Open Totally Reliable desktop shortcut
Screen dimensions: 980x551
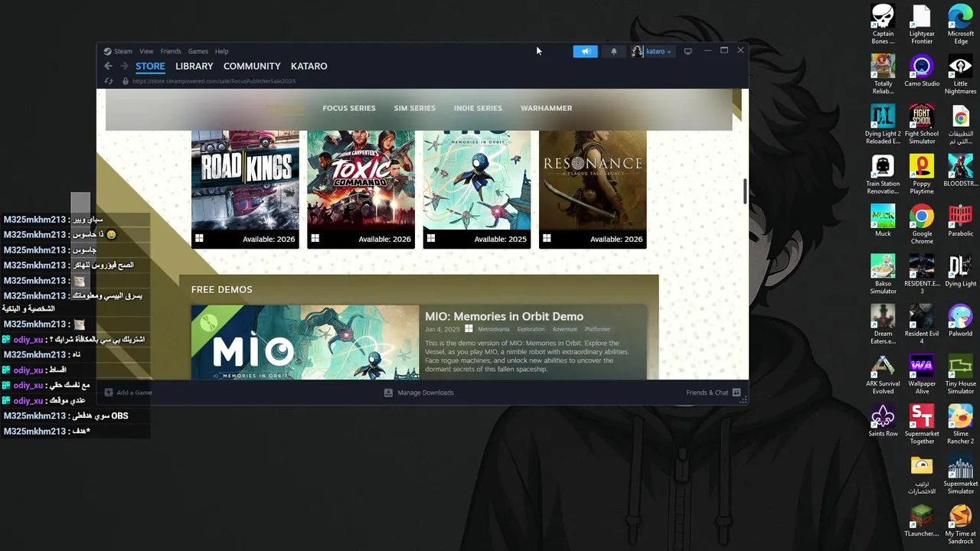click(883, 74)
